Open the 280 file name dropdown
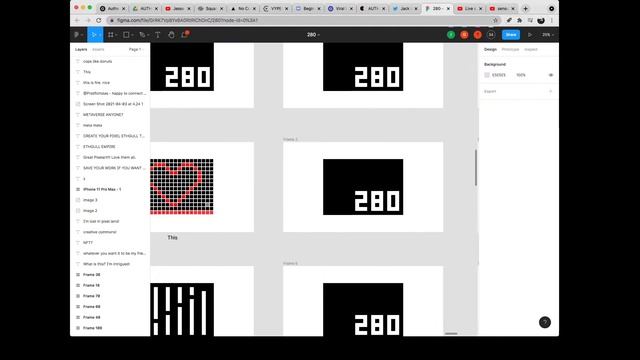Screen dimensions: 640x360 pos(313,35)
